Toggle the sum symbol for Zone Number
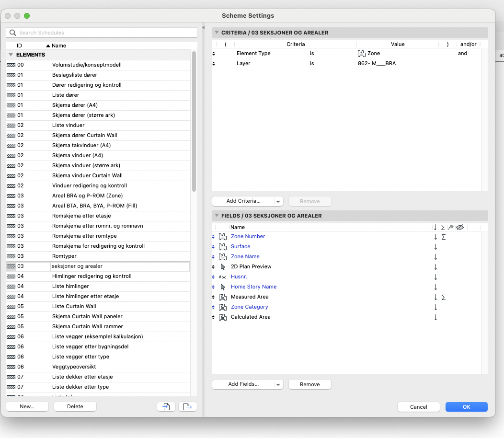 tap(443, 236)
